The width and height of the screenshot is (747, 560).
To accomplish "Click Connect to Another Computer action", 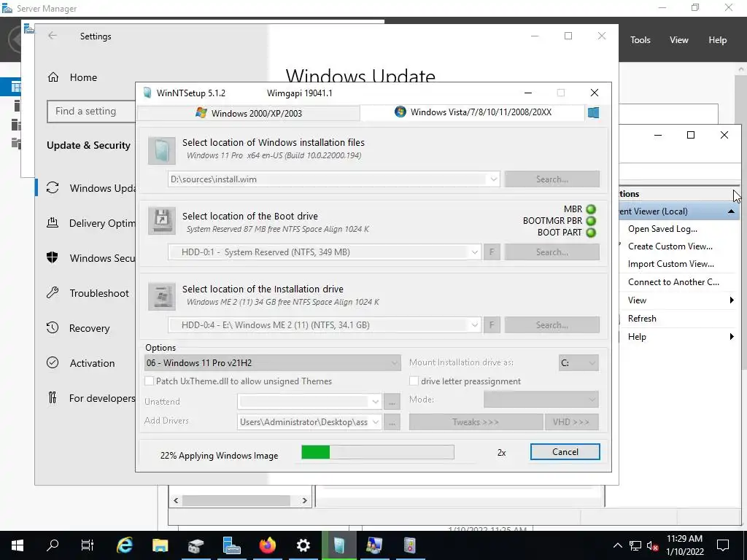I will click(x=673, y=282).
